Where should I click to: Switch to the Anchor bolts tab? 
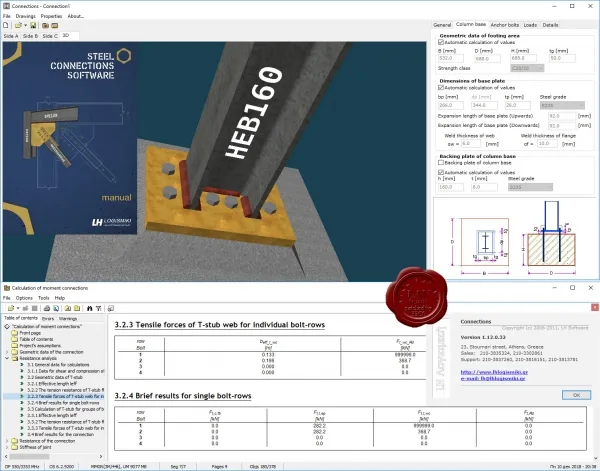(504, 25)
